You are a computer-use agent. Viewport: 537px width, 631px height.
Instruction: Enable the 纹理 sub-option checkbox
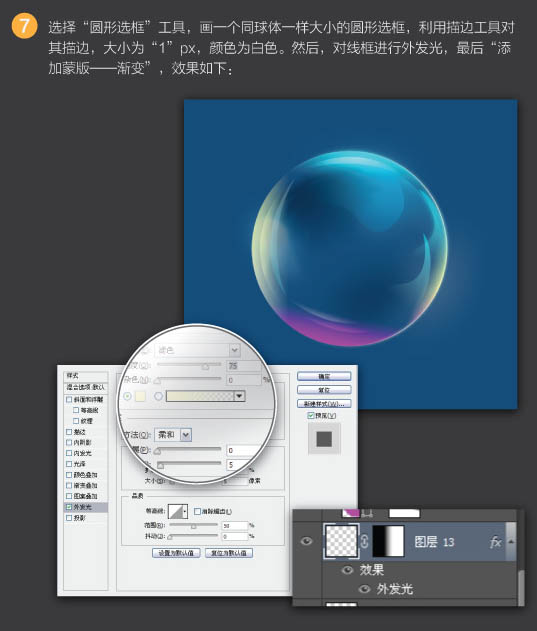click(x=76, y=421)
